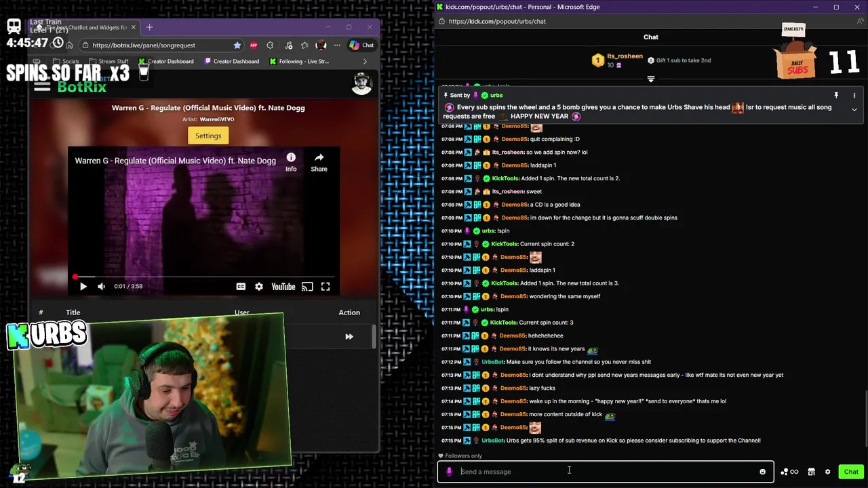
Task: Click the song queue scrollbar
Action: click(x=373, y=337)
